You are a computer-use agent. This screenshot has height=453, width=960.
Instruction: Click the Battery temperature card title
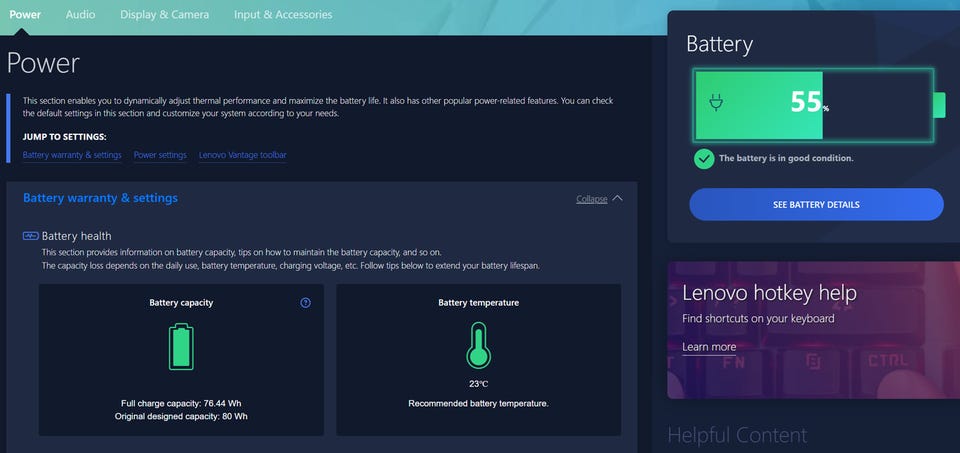(479, 302)
